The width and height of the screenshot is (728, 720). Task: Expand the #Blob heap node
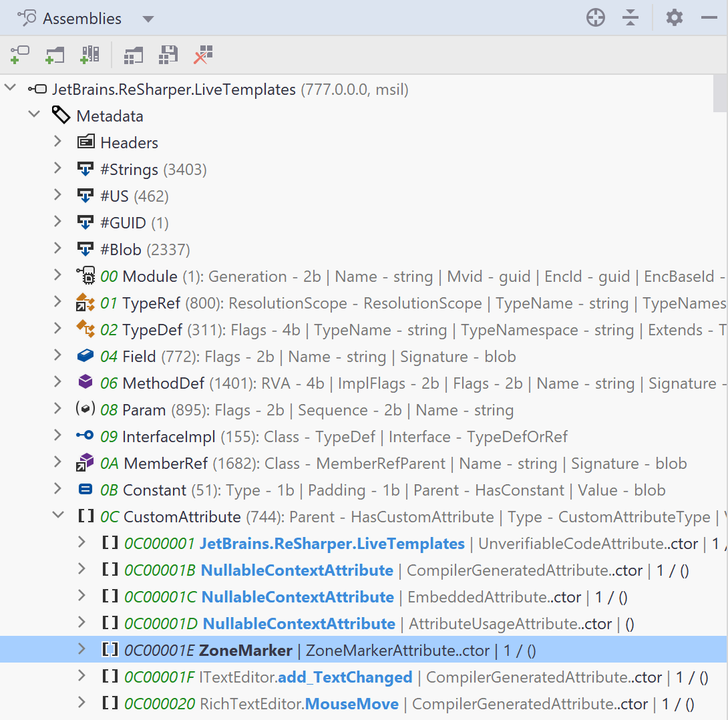[58, 248]
